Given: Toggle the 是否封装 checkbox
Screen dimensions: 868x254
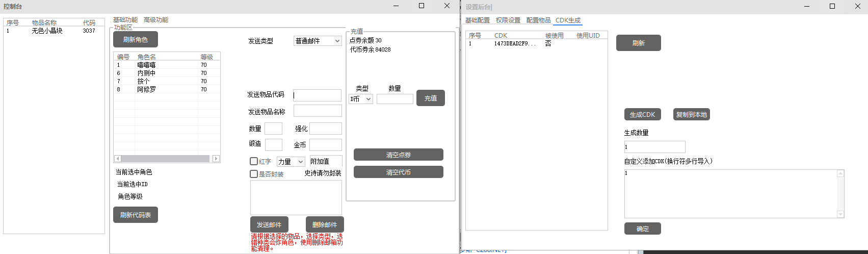Looking at the screenshot, I should 254,174.
